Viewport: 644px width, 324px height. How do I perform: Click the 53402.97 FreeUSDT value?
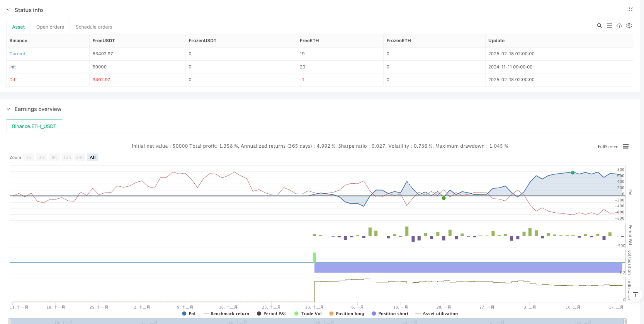(x=103, y=54)
